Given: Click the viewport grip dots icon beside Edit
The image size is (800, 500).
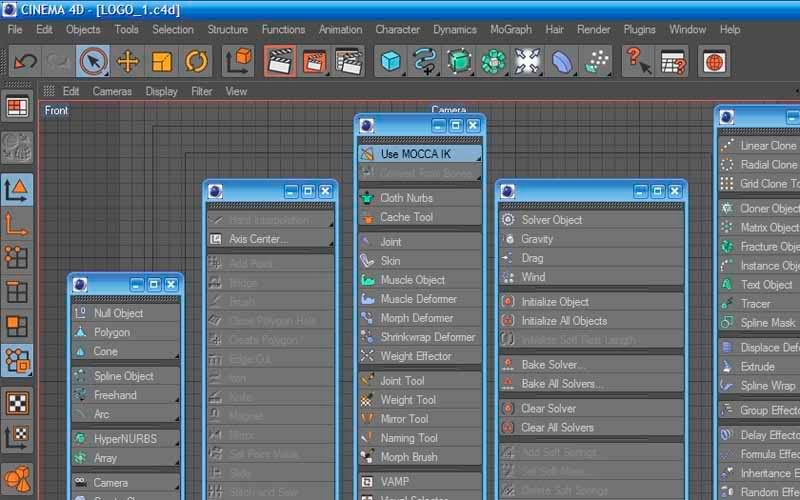Looking at the screenshot, I should click(x=49, y=91).
